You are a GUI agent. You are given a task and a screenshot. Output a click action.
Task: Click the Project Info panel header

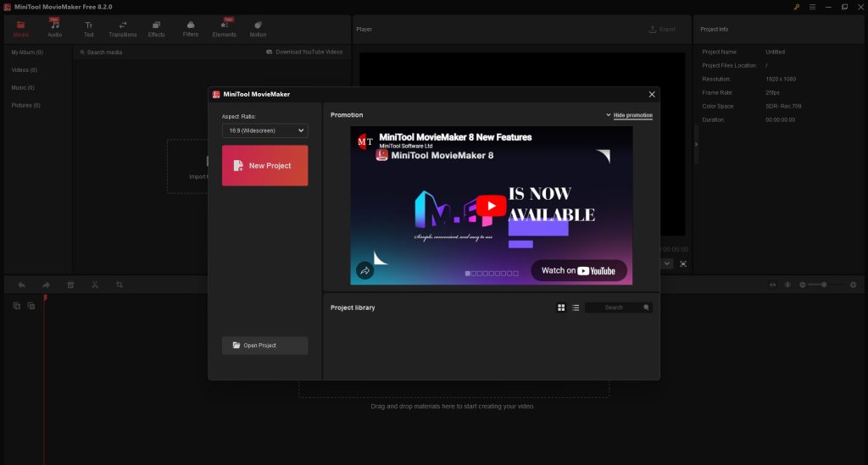click(714, 30)
